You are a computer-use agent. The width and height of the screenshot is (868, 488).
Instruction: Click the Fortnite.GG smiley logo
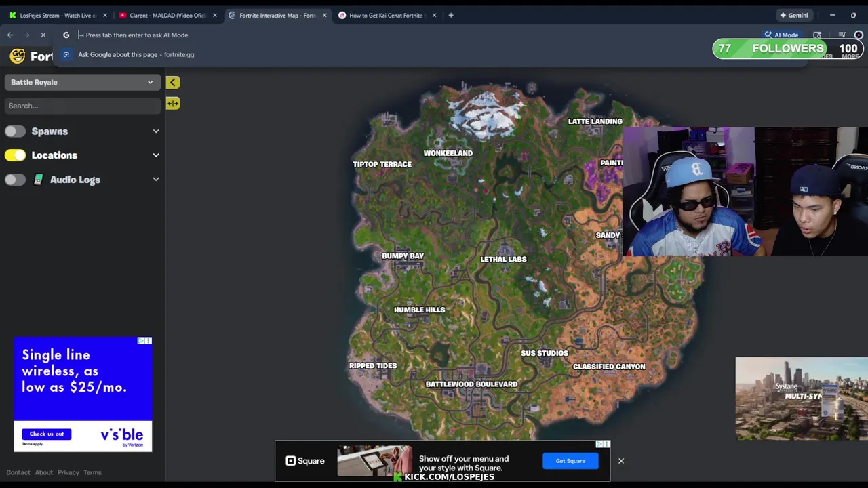click(x=18, y=56)
